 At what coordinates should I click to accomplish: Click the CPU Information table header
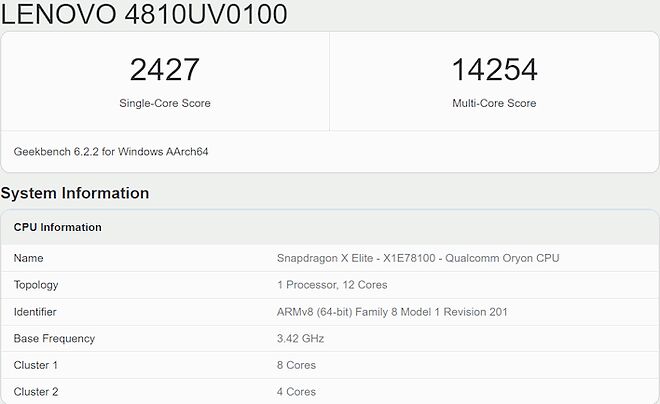click(57, 227)
